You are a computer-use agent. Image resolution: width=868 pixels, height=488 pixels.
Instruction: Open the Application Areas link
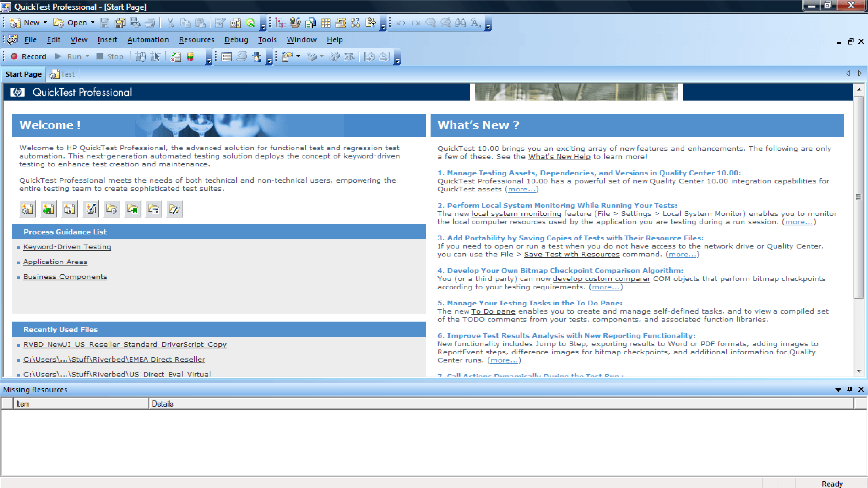pos(55,262)
